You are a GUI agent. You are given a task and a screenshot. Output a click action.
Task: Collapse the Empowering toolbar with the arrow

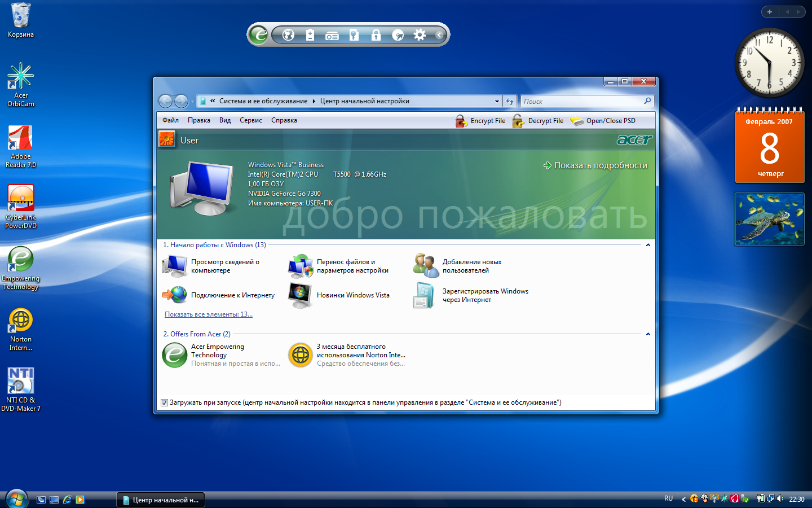(439, 35)
